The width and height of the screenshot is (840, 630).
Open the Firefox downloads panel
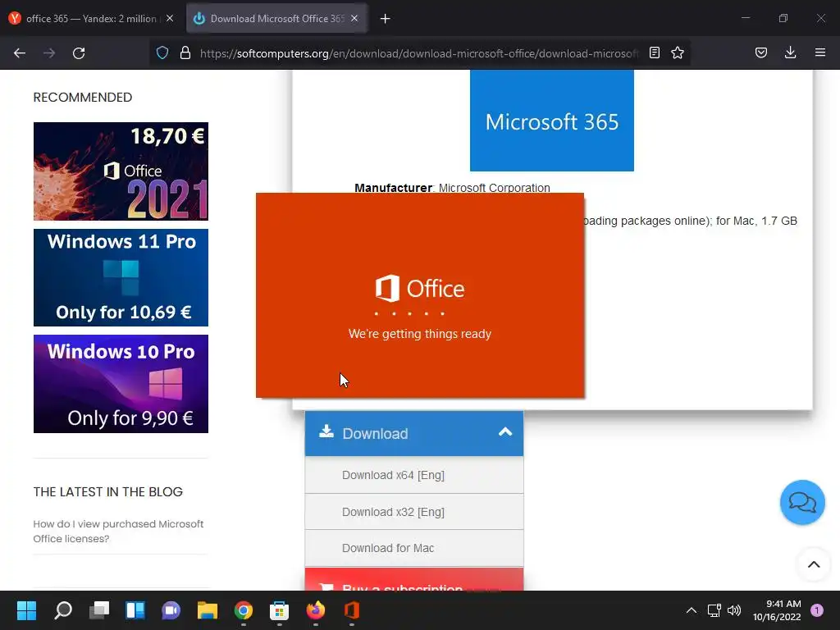790,52
